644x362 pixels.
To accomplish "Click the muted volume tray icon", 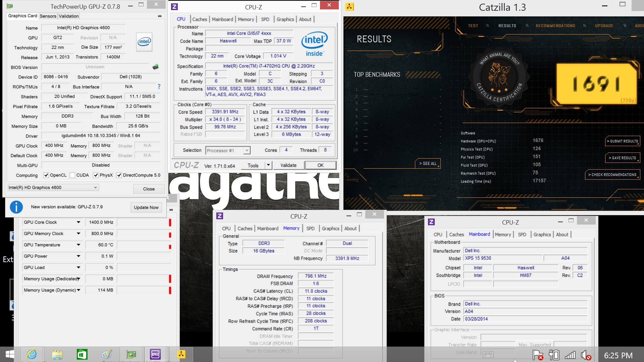I will (586, 355).
